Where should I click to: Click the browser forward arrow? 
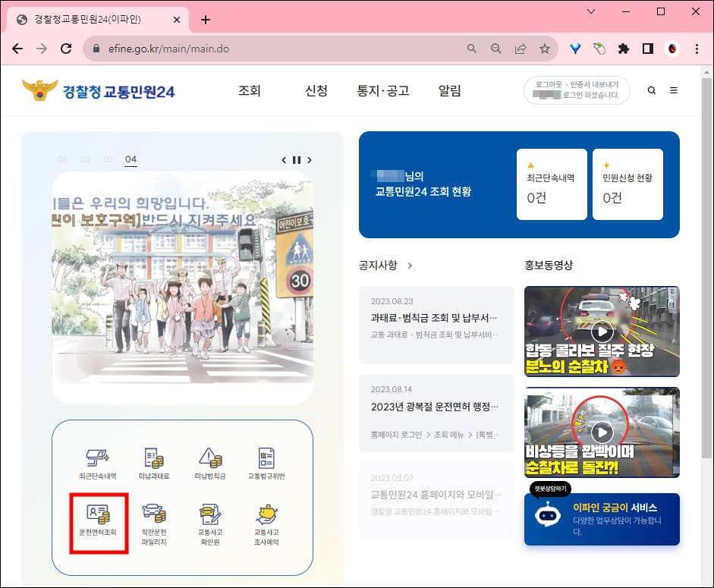pos(42,49)
